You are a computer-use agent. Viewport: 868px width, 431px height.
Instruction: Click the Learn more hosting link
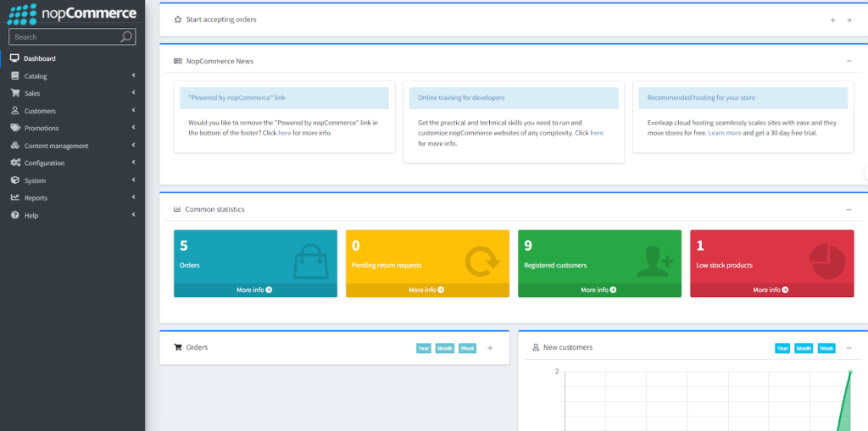click(725, 133)
